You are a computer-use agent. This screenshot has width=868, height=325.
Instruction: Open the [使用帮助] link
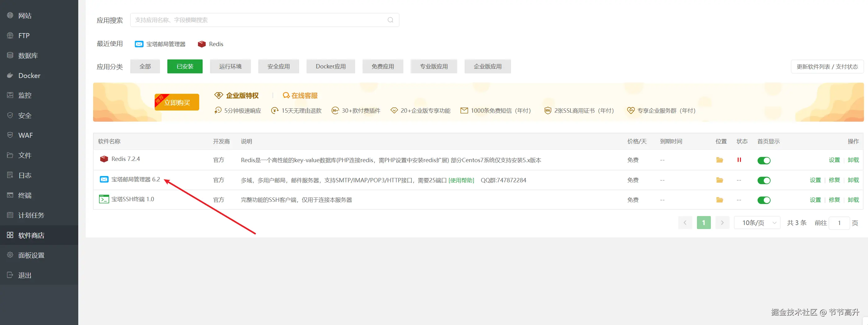461,180
